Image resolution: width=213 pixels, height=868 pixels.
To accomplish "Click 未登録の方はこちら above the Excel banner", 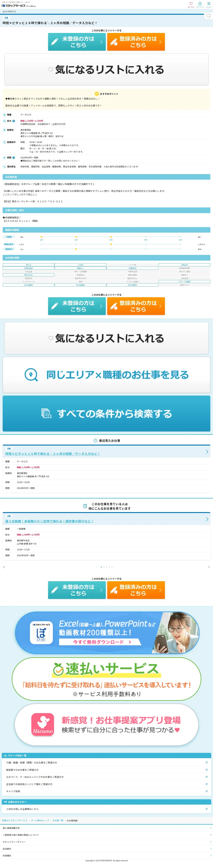I will [x=77, y=590].
